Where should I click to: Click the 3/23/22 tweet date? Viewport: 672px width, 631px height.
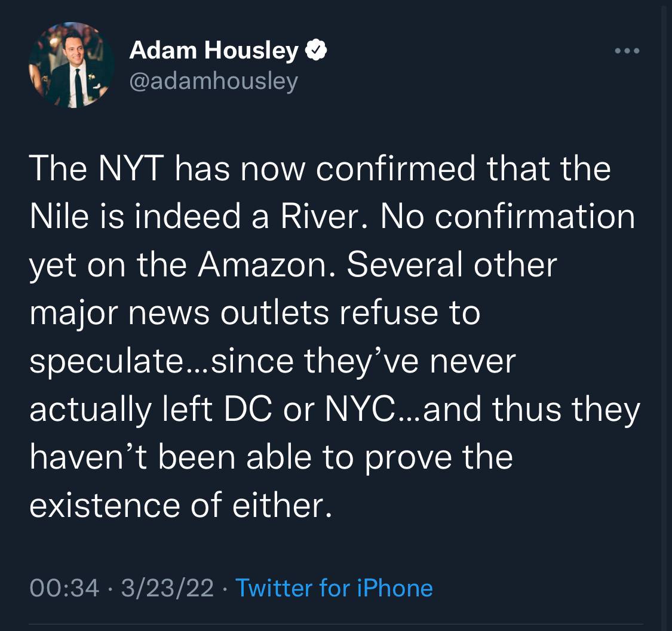click(167, 587)
